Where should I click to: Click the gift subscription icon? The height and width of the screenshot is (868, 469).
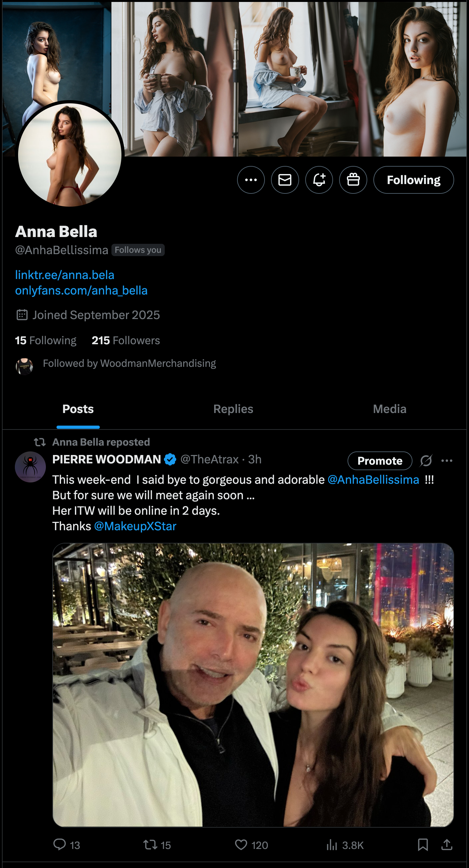point(353,180)
